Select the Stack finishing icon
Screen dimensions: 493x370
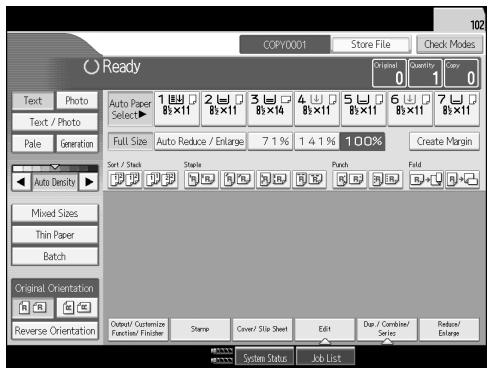pos(161,180)
